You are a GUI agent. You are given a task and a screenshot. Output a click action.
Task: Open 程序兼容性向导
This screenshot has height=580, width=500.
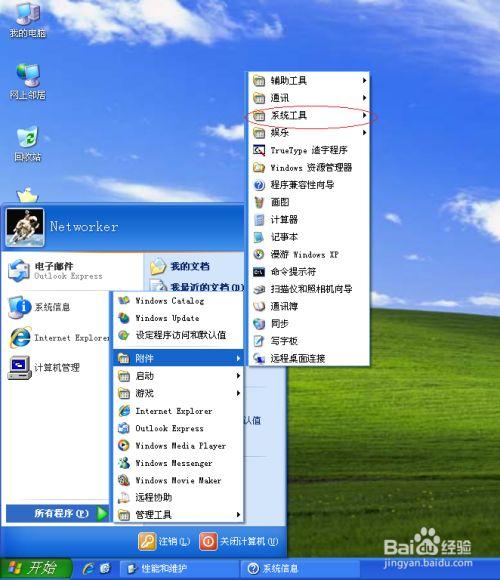coord(309,185)
